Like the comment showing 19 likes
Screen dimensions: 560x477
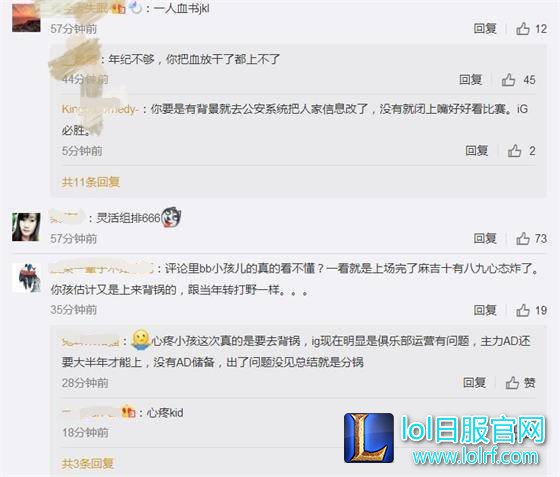pyautogui.click(x=531, y=310)
